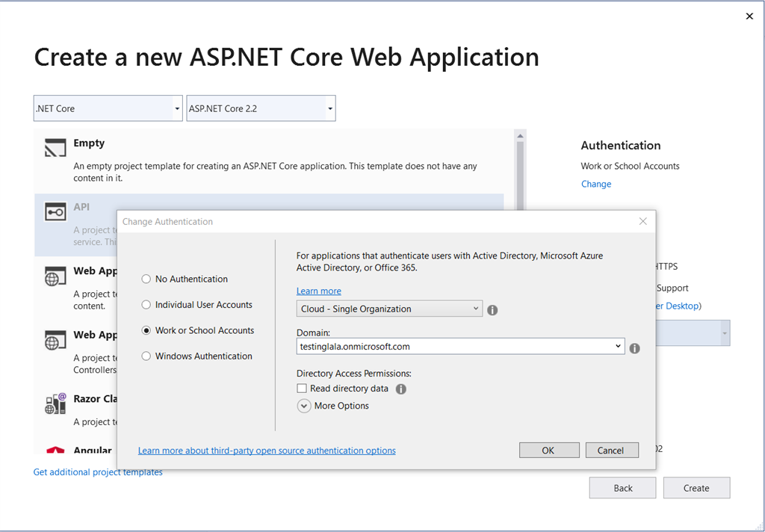Enable the Read directory data checkbox

pyautogui.click(x=302, y=389)
